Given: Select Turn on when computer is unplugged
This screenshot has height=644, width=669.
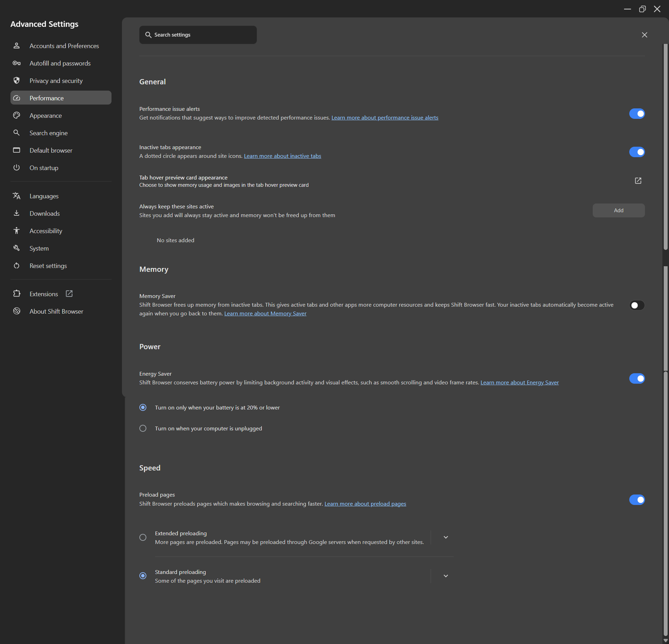Looking at the screenshot, I should tap(143, 428).
